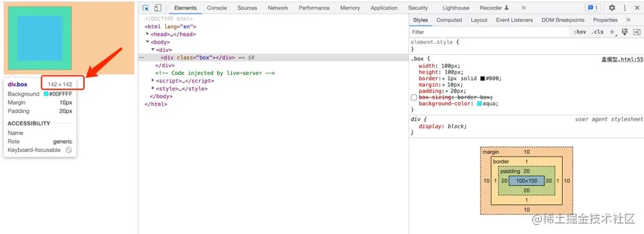Image resolution: width=644 pixels, height=234 pixels.
Task: Expand the head element node
Action: (147, 34)
